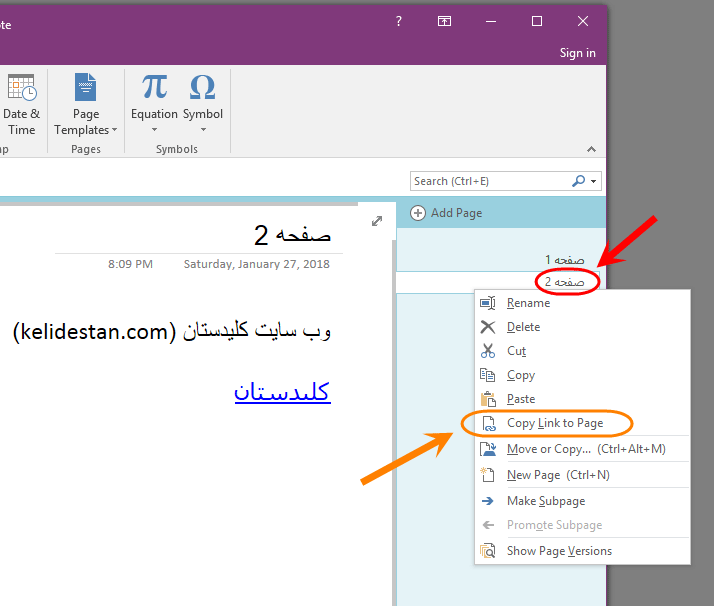Image resolution: width=714 pixels, height=606 pixels.
Task: Click the Make Subpage arrow icon
Action: click(x=488, y=501)
